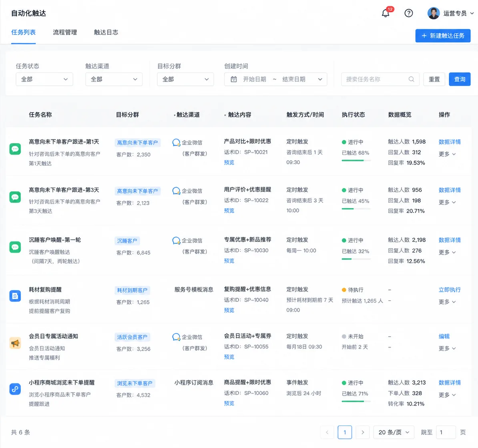Viewport: 478px width, 448px height.
Task: Expand 更多 for 会员日专属活动通知
Action: tap(447, 349)
